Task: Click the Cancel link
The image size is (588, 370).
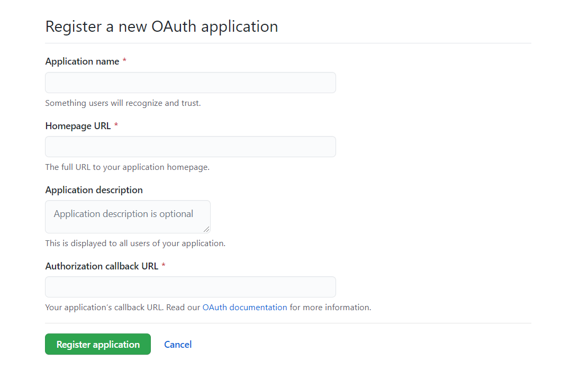Action: pos(178,345)
